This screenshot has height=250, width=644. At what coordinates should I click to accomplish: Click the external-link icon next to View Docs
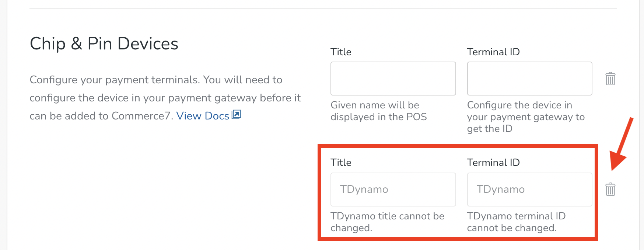click(236, 115)
